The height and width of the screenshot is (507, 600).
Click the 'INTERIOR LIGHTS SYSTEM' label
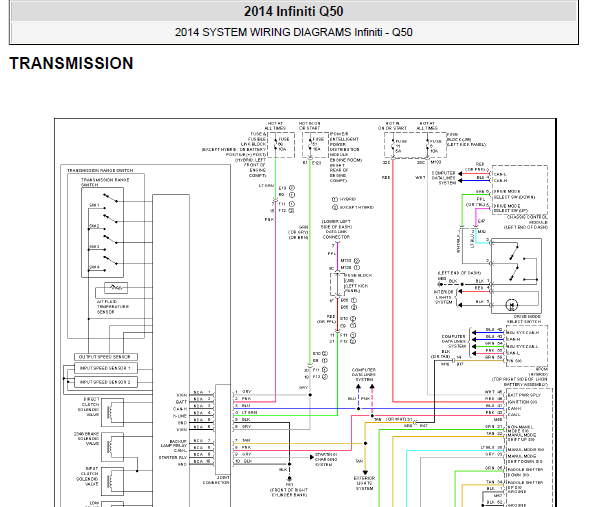point(443,297)
